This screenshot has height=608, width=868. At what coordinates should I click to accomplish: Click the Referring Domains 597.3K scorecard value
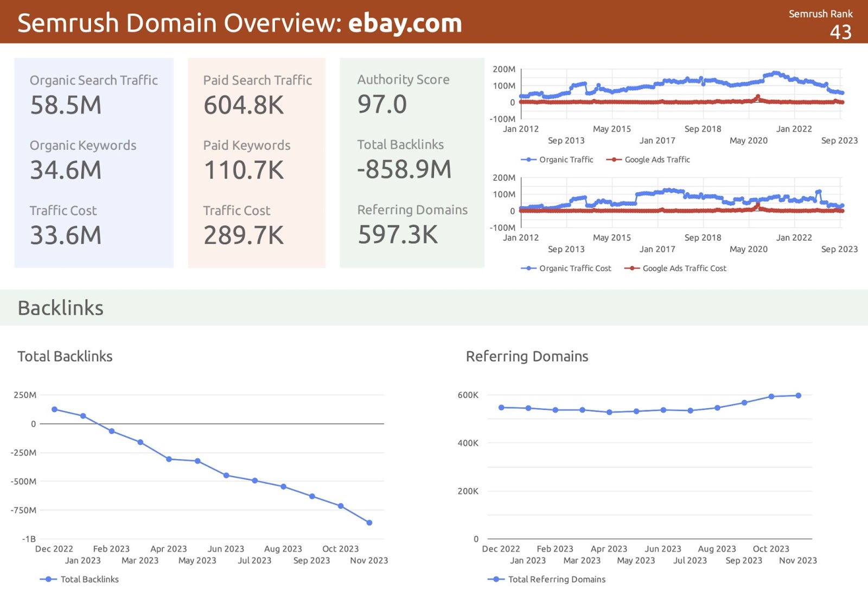point(398,235)
